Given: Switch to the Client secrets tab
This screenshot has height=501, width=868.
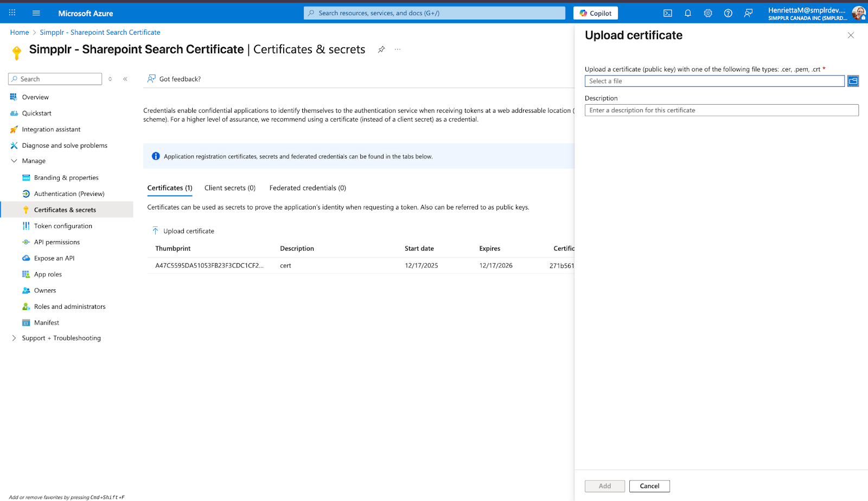Looking at the screenshot, I should pos(229,188).
